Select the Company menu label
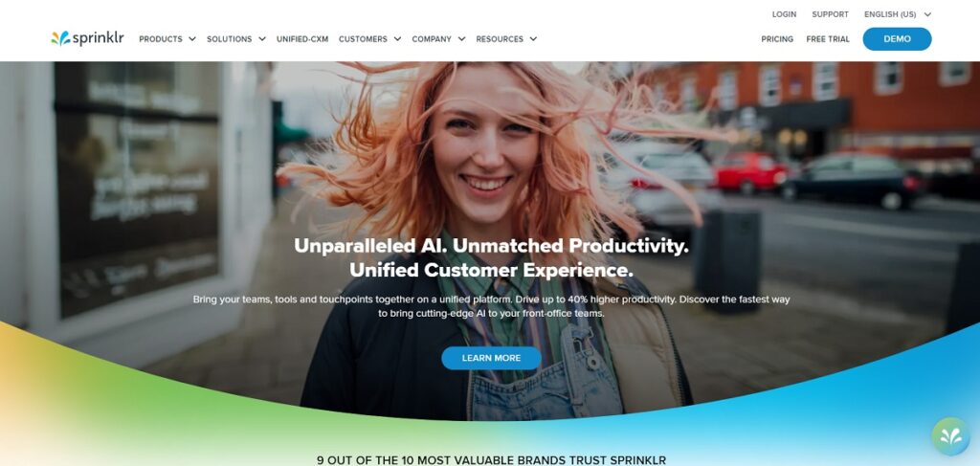Viewport: 980px width, 466px height. [432, 38]
